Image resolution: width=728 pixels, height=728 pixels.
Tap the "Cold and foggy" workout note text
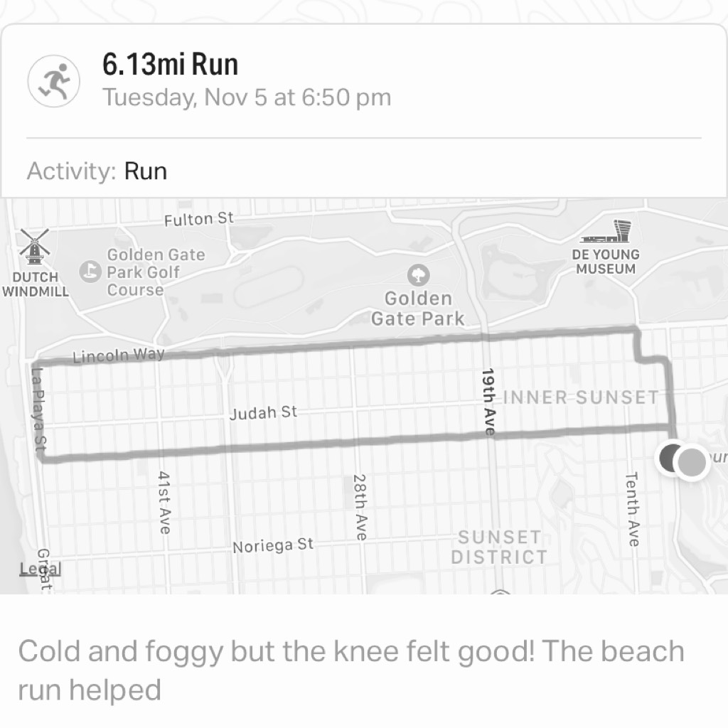tap(351, 670)
